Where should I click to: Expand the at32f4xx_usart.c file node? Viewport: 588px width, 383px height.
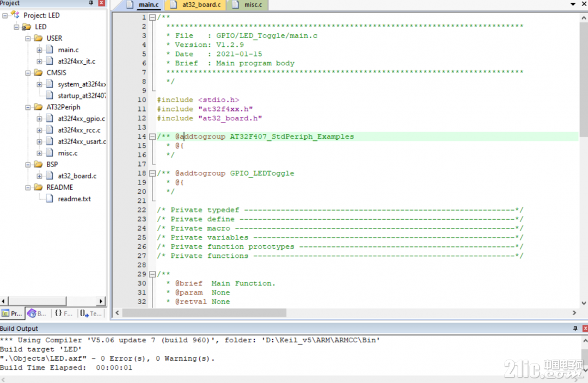click(39, 141)
